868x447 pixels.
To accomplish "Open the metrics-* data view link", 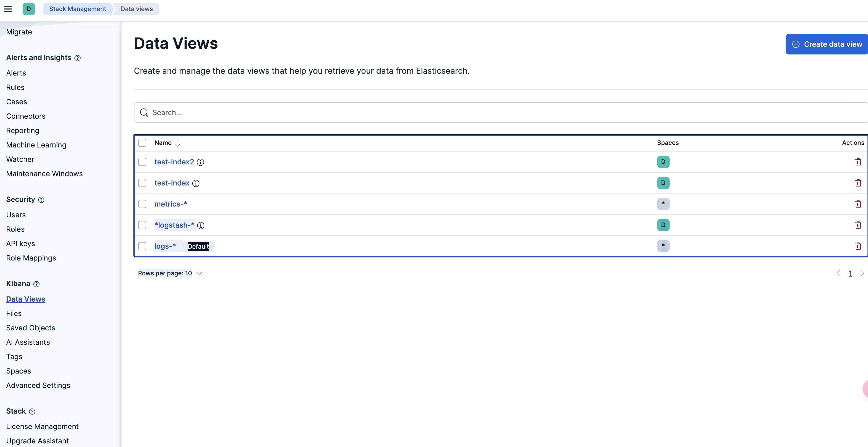I will click(170, 204).
